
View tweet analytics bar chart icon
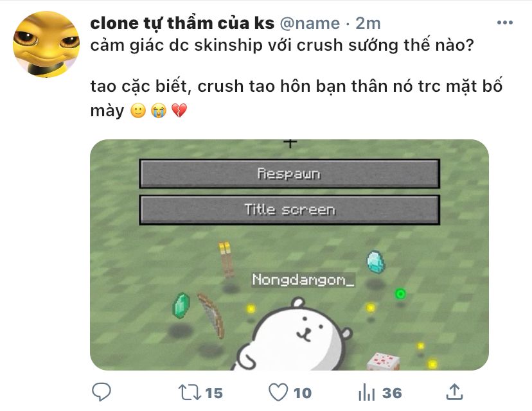pyautogui.click(x=366, y=392)
